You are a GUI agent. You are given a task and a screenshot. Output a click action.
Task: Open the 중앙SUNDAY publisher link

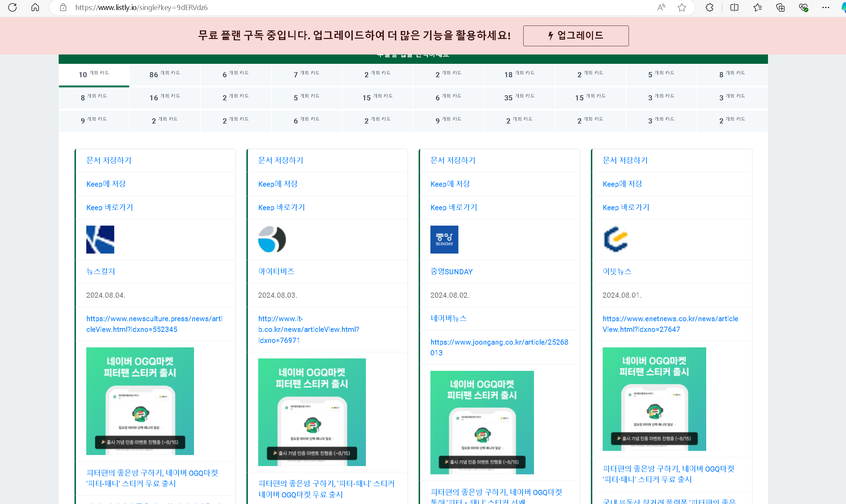(x=451, y=271)
